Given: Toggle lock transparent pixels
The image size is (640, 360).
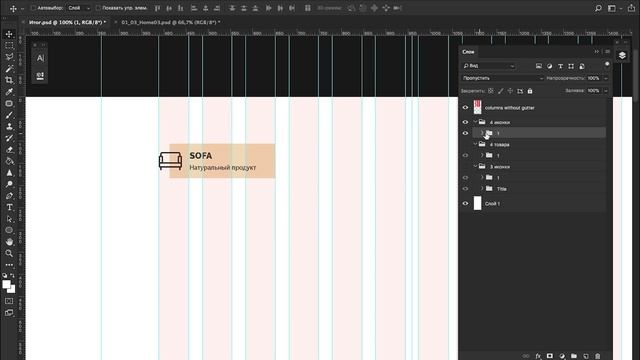Looking at the screenshot, I should (x=491, y=91).
